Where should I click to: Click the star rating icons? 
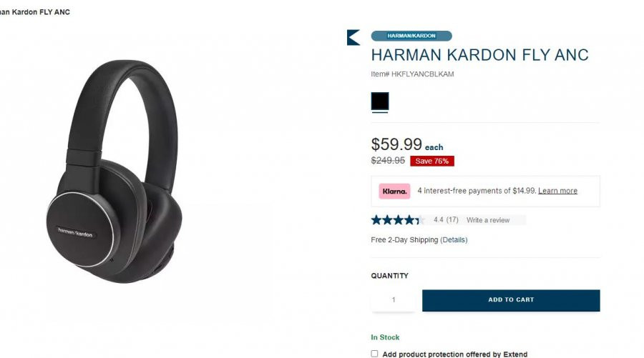(397, 220)
